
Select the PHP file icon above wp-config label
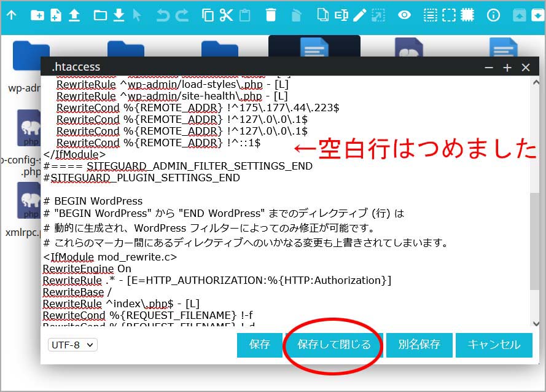pos(29,128)
